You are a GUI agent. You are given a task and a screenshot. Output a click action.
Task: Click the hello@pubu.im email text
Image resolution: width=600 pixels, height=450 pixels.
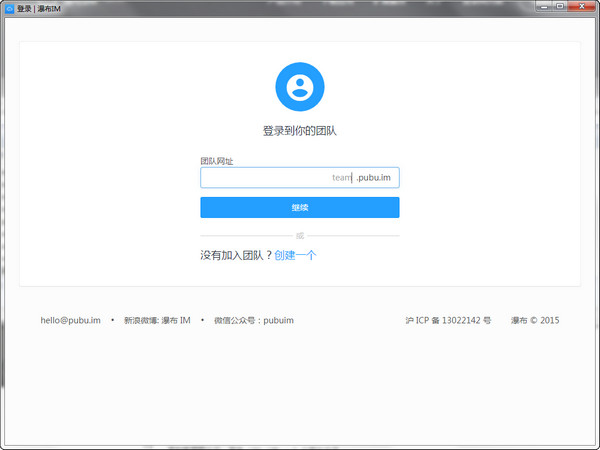tap(70, 320)
